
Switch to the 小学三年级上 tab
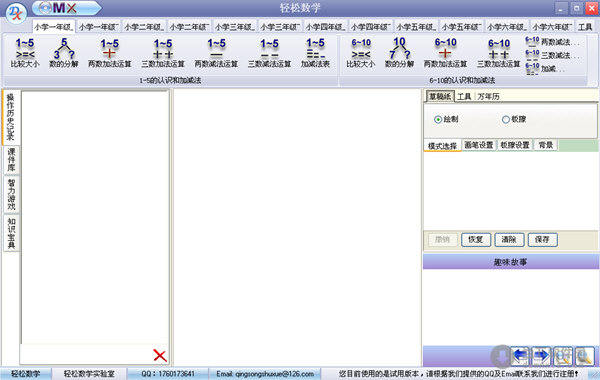pyautogui.click(x=235, y=27)
